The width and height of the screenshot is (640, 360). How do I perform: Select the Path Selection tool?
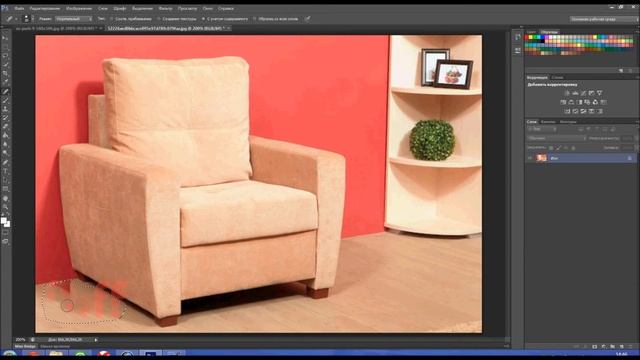point(5,180)
